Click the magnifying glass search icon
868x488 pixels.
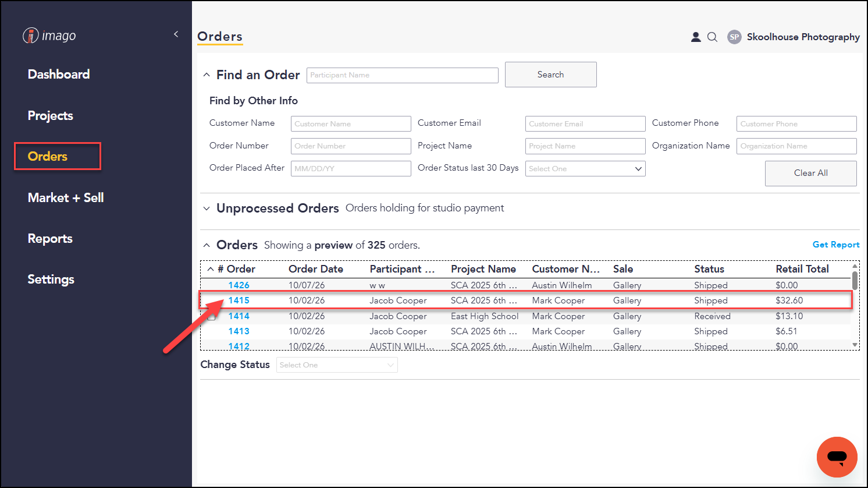[712, 37]
